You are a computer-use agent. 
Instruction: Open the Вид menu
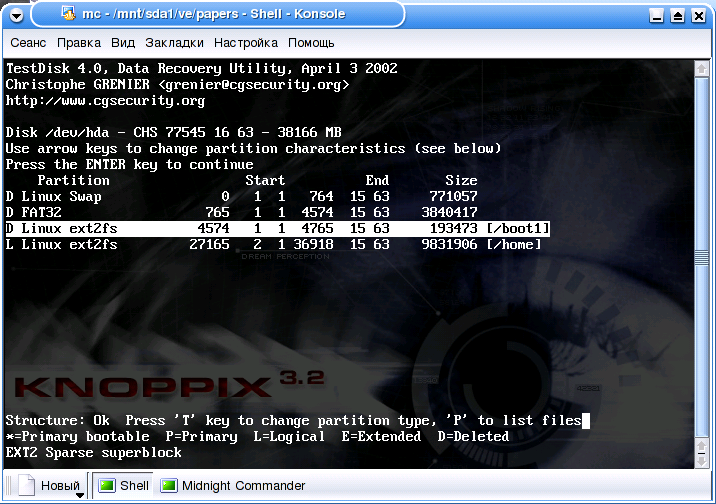pyautogui.click(x=123, y=43)
